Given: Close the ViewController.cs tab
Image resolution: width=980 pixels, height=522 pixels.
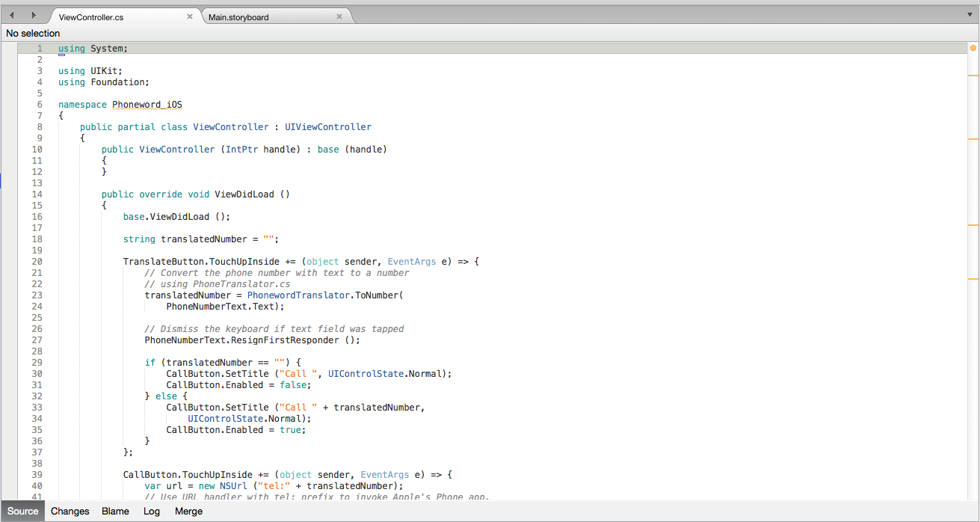Looking at the screenshot, I should point(190,16).
